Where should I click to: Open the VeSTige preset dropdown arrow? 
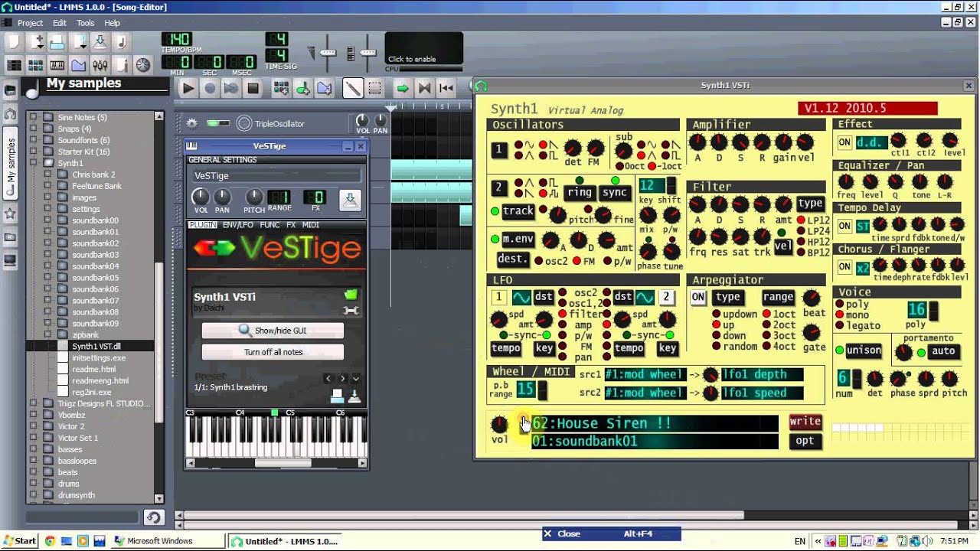pyautogui.click(x=355, y=378)
